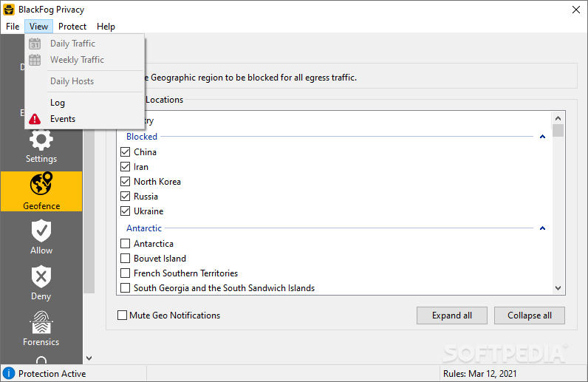Image resolution: width=588 pixels, height=382 pixels.
Task: Click the Weekly Traffic calendar icon
Action: (x=35, y=60)
